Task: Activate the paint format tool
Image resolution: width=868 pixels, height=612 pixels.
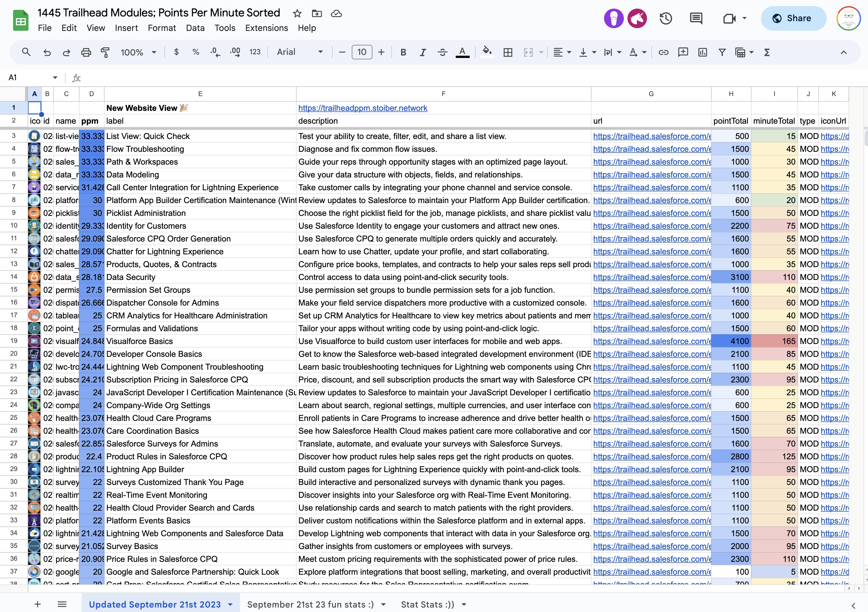Action: point(105,52)
